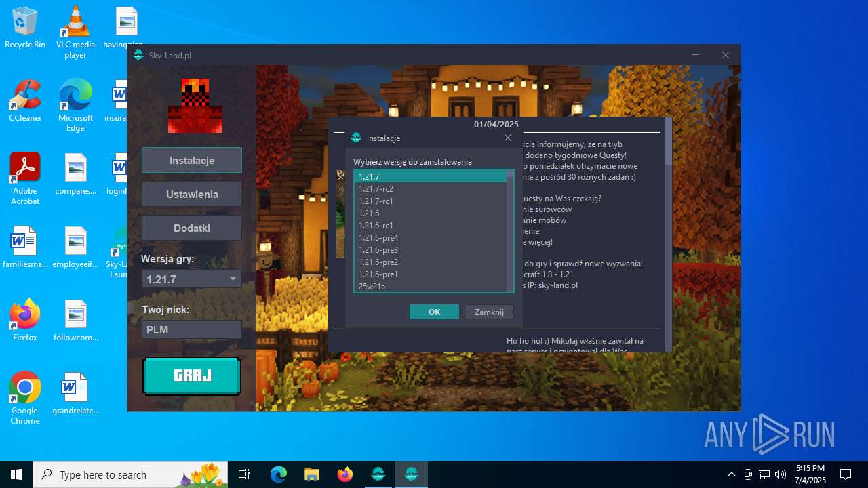Click the news panel scrollbar
This screenshot has height=488, width=868.
[668, 234]
